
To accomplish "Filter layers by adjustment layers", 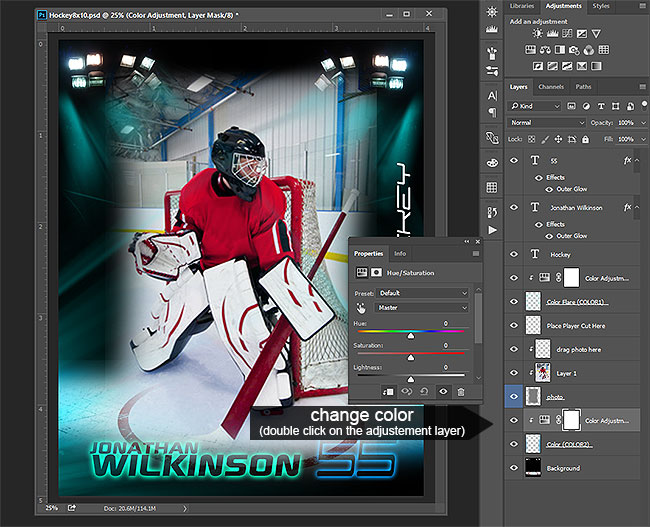I will click(x=586, y=106).
